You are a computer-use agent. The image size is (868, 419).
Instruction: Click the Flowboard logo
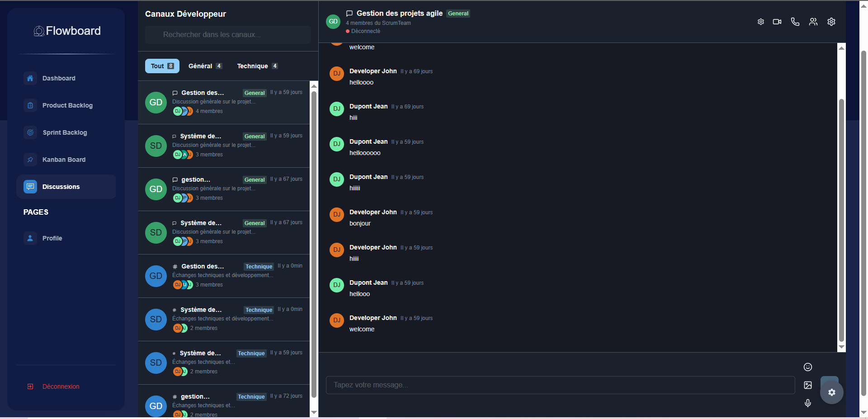[x=67, y=31]
